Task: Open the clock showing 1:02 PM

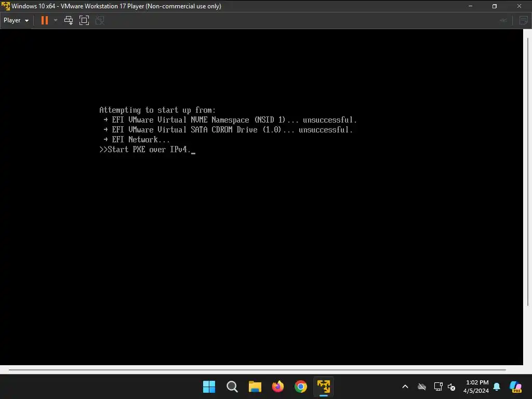Action: 476,387
